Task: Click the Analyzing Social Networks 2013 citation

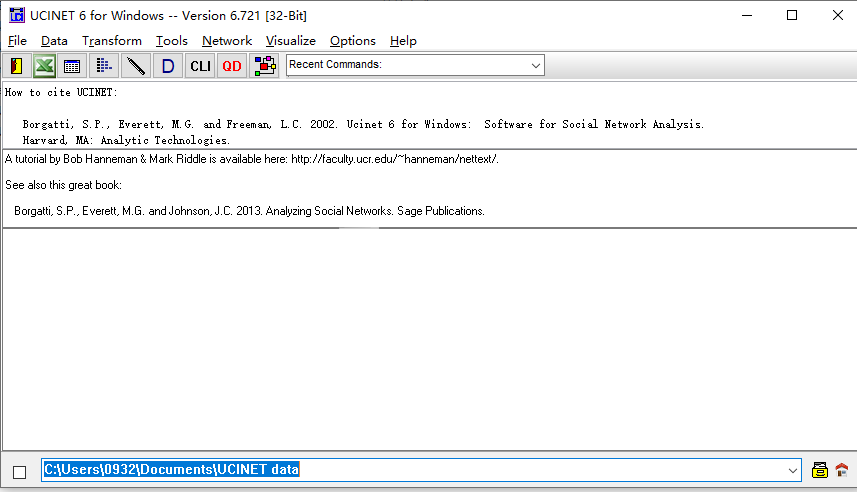Action: pos(249,211)
